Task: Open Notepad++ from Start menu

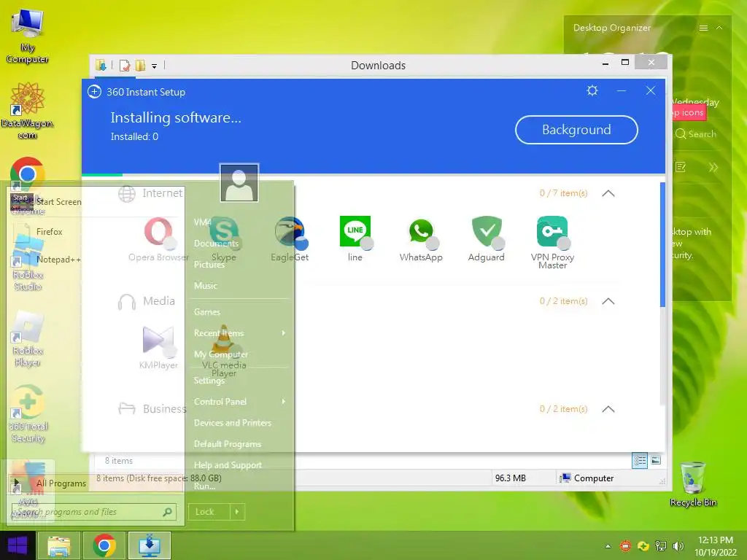Action: pyautogui.click(x=58, y=260)
